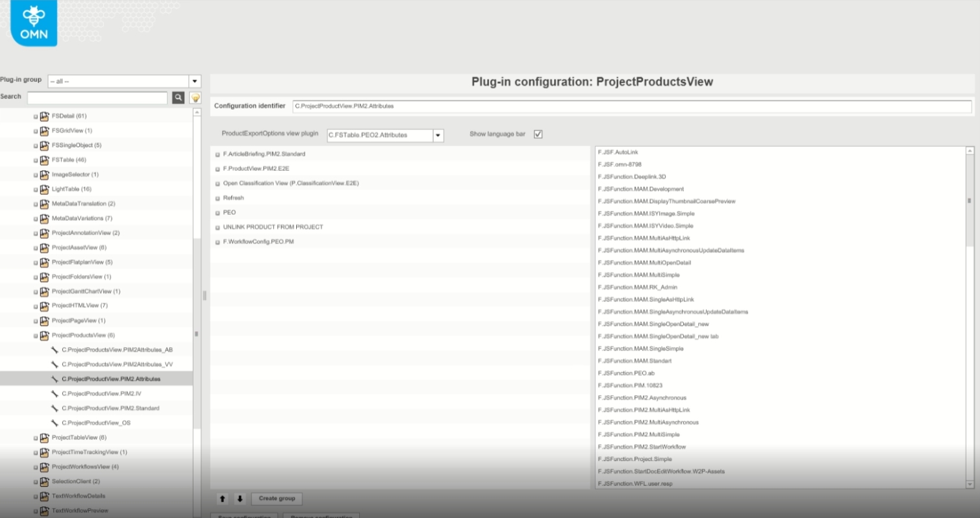Click the search magnifier icon

click(x=178, y=98)
